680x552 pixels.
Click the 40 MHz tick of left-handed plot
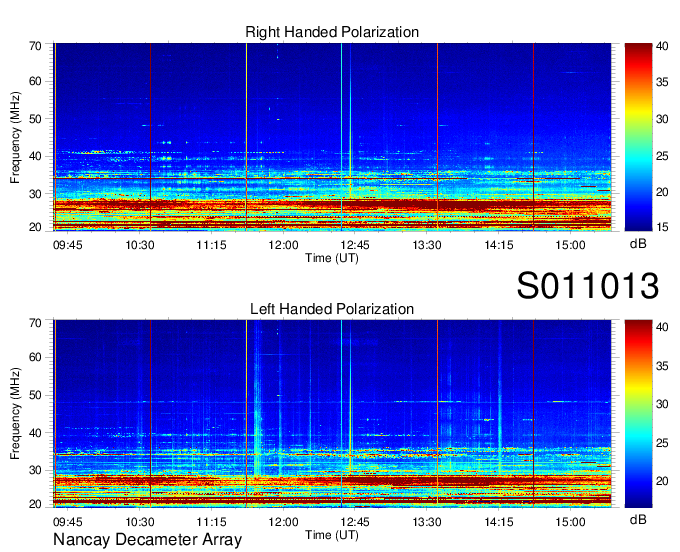(35, 433)
